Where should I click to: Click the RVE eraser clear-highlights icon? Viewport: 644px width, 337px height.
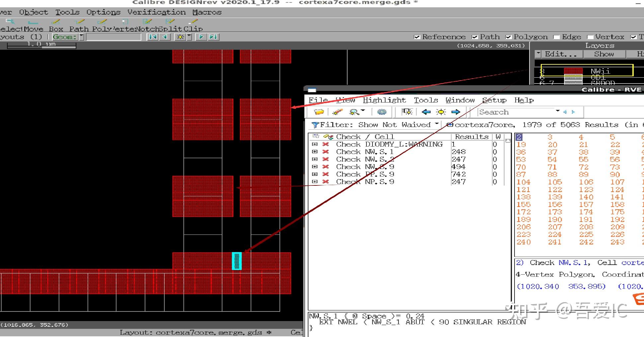[x=337, y=112]
